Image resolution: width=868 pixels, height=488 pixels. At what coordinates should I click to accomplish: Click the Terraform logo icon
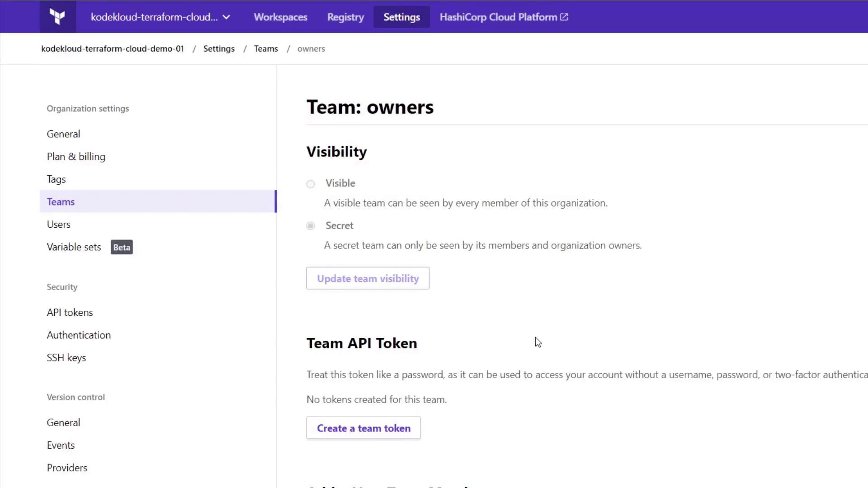[57, 17]
